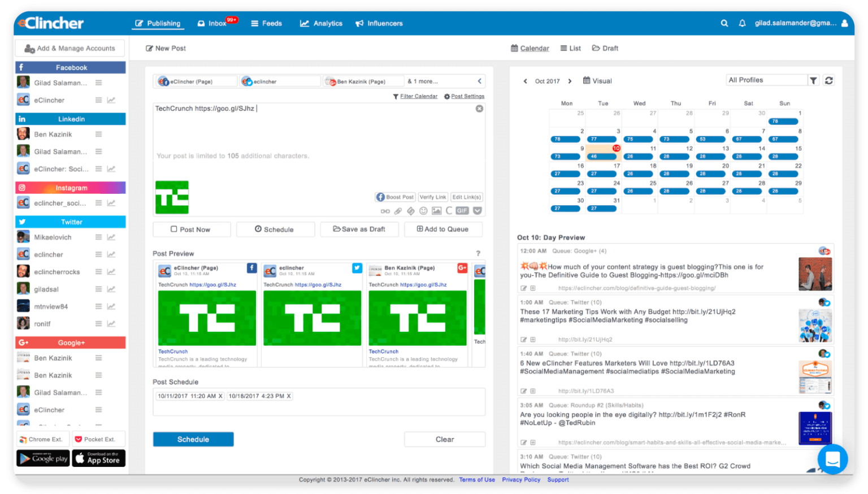Screen dimensions: 868x494
Task: Click the Verify Link button
Action: [x=433, y=197]
